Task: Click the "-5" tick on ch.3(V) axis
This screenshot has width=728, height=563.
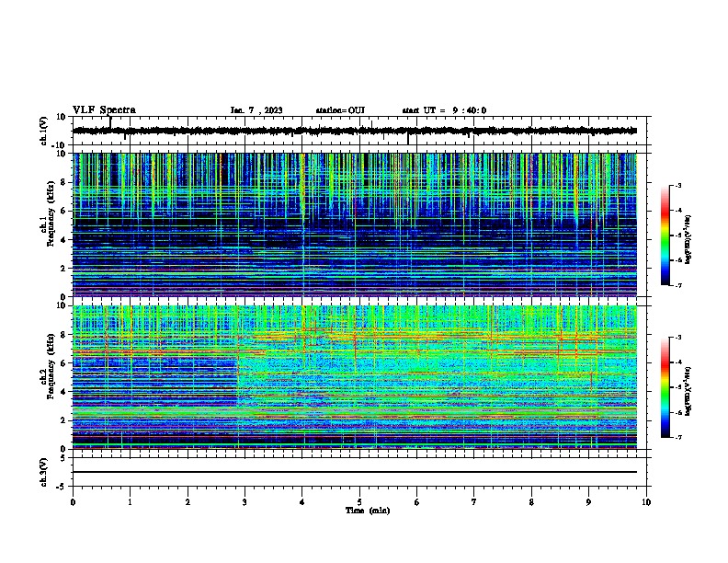Action: 62,487
